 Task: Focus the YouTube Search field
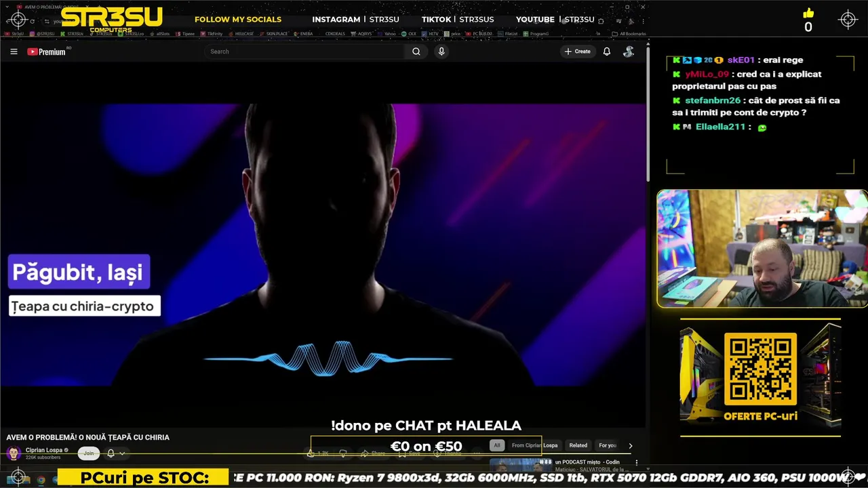point(305,52)
